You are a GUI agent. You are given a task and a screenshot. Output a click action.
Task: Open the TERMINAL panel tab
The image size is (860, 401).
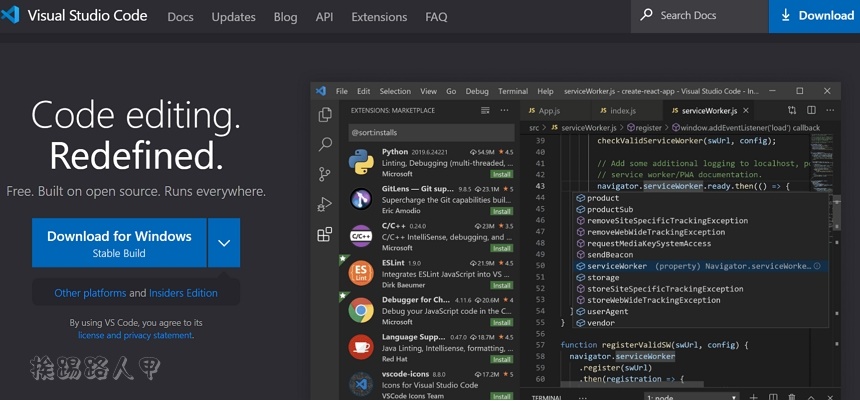tap(546, 398)
